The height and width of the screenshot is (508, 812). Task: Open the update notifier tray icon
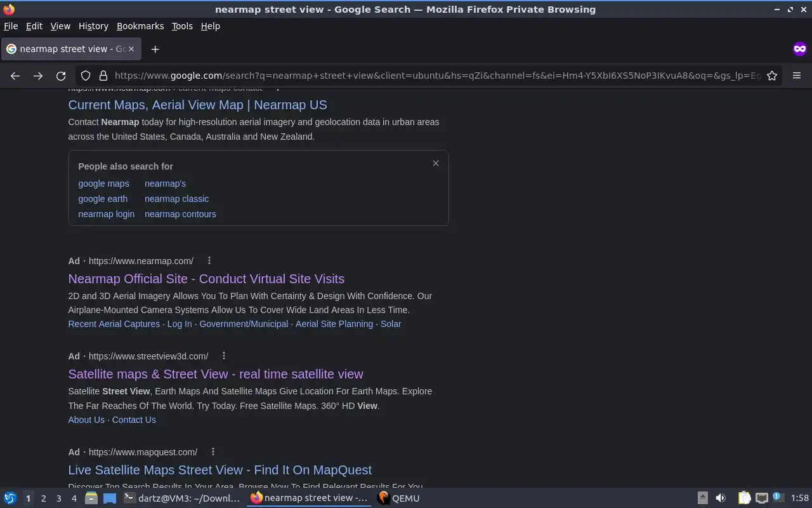(778, 498)
